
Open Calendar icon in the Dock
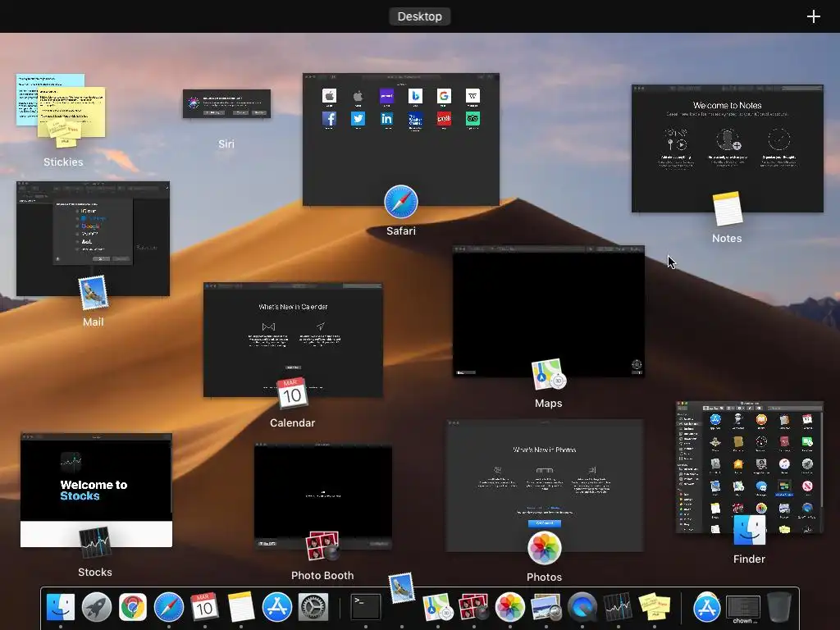click(x=204, y=607)
